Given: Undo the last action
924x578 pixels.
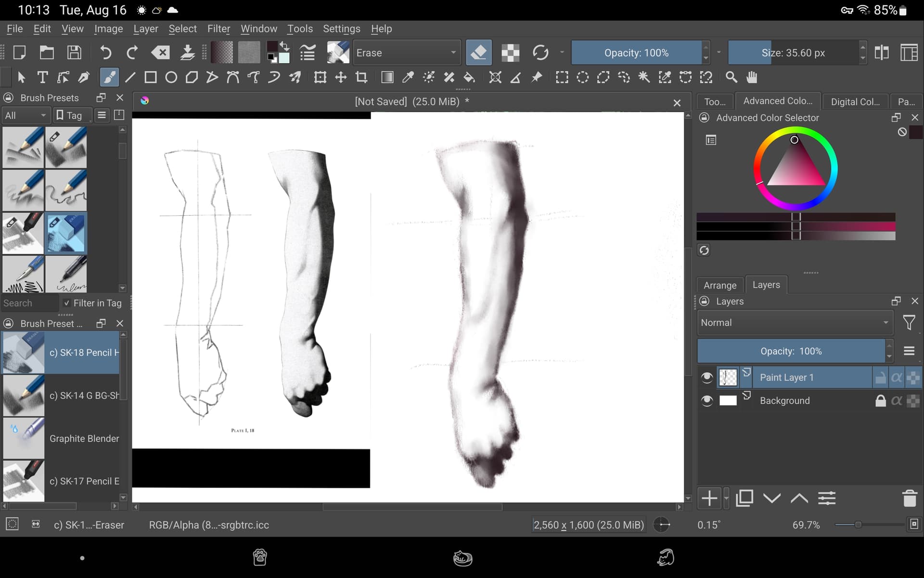Looking at the screenshot, I should point(105,53).
